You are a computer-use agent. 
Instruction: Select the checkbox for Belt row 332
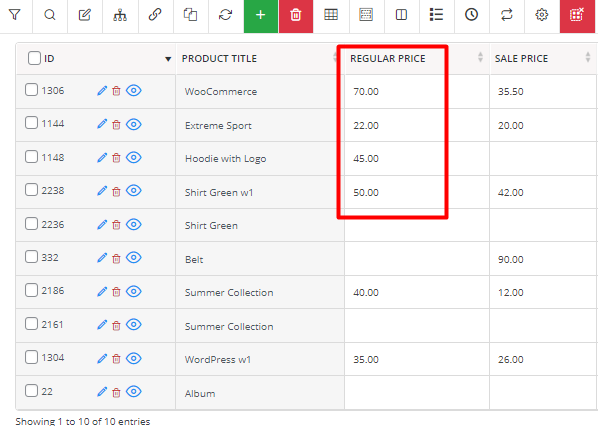[31, 257]
